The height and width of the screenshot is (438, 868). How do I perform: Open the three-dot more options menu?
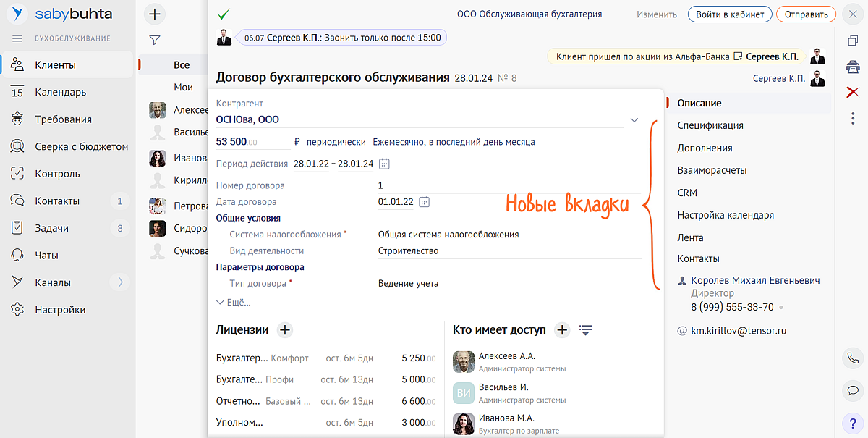853,117
